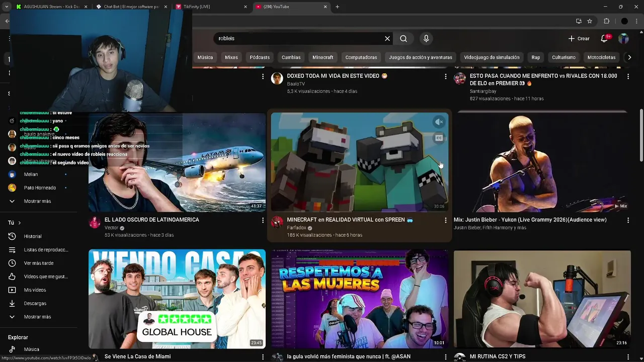Open the GLOBAL HOUSE video thumbnail
Screen dimensions: 644x362
point(177,299)
